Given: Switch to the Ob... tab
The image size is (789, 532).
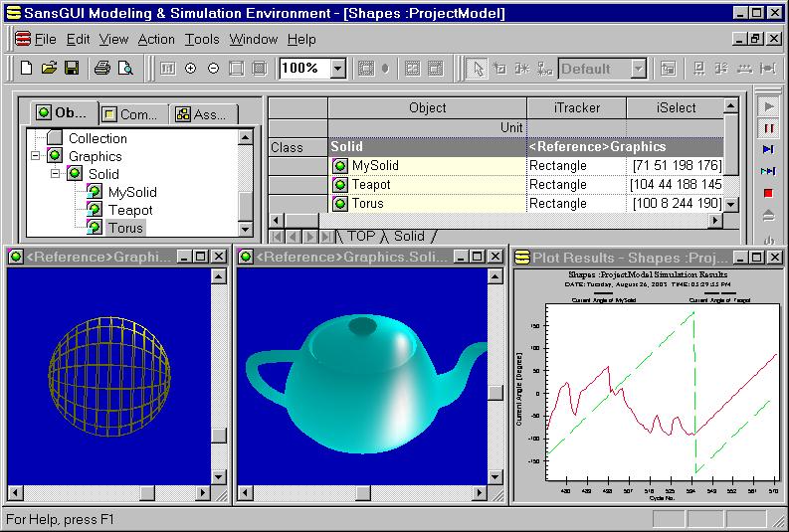Looking at the screenshot, I should 64,112.
